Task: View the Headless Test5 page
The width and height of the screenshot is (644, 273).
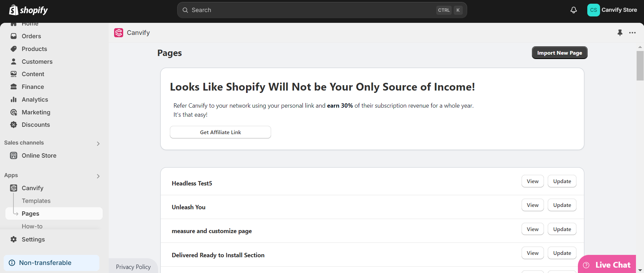Action: click(533, 181)
